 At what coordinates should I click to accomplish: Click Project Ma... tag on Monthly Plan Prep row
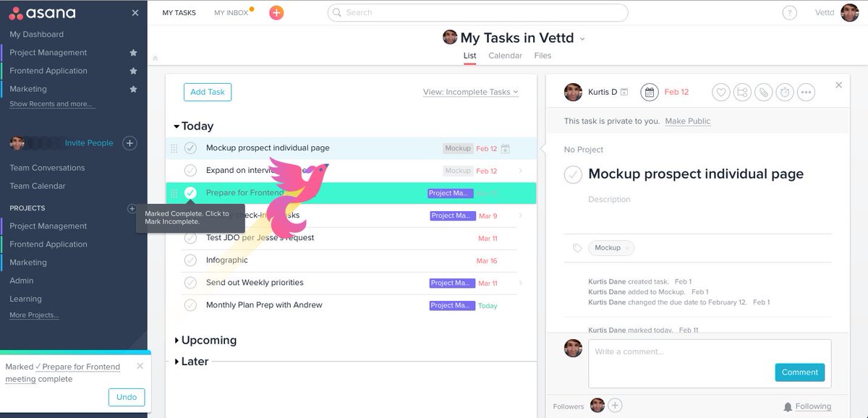point(451,306)
